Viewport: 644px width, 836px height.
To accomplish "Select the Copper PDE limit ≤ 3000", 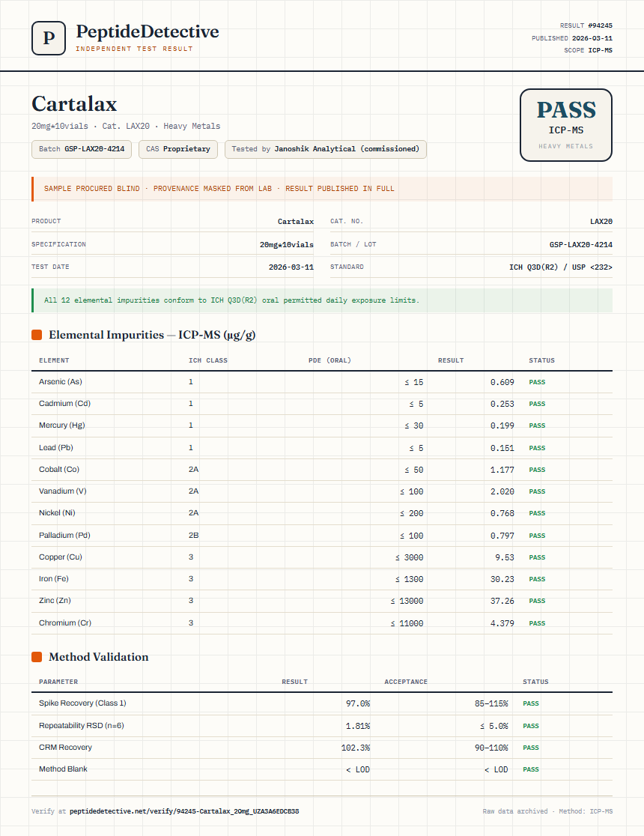I will tap(410, 557).
